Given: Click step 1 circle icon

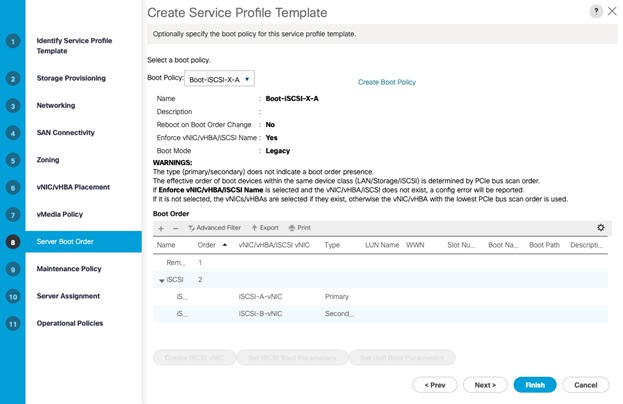Looking at the screenshot, I should pos(13,41).
